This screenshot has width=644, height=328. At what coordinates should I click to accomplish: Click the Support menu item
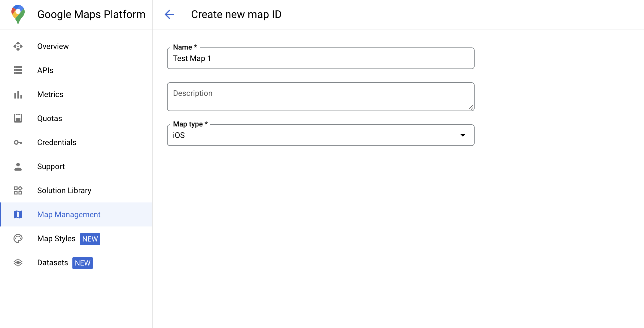click(x=50, y=166)
